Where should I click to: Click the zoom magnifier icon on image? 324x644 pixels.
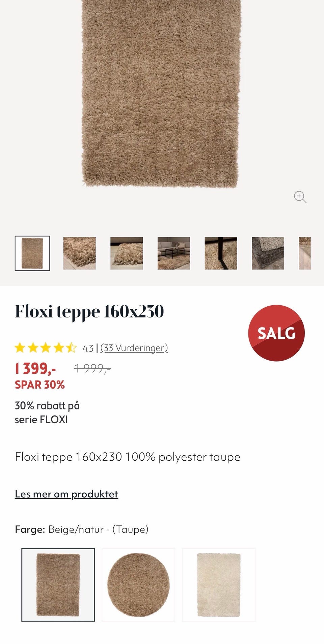pos(300,197)
